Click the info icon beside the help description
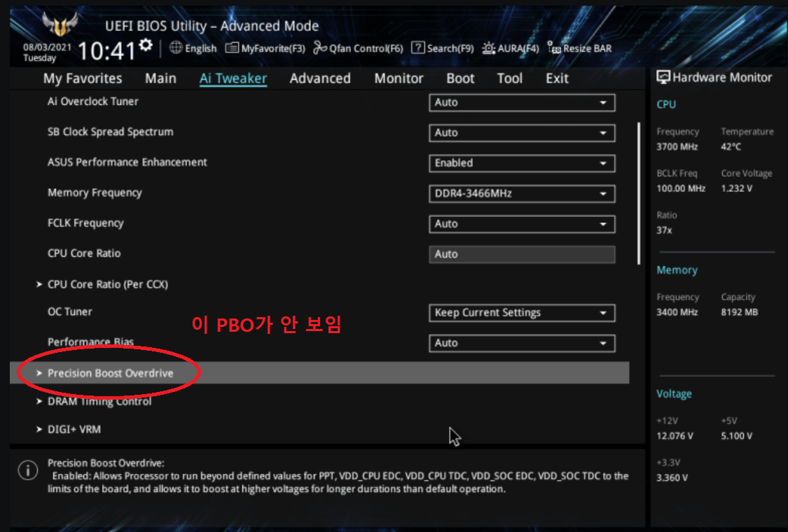The height and width of the screenshot is (532, 788). pos(28,470)
